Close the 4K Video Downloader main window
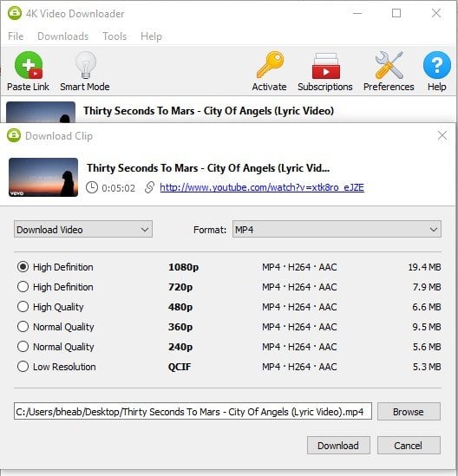Screen dimensions: 458x476 pos(436,13)
